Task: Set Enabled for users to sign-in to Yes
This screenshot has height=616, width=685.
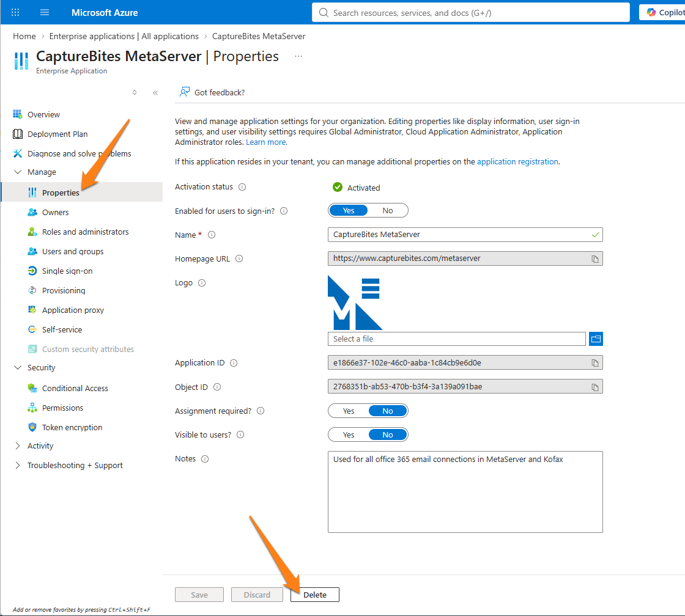Action: click(348, 210)
